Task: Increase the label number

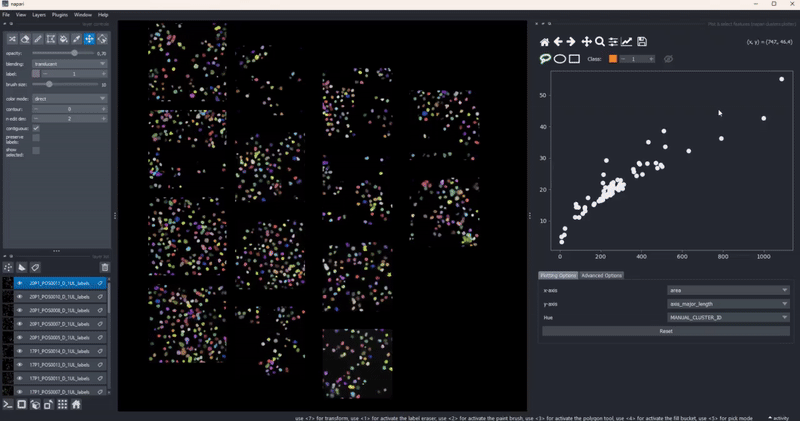Action: point(104,74)
